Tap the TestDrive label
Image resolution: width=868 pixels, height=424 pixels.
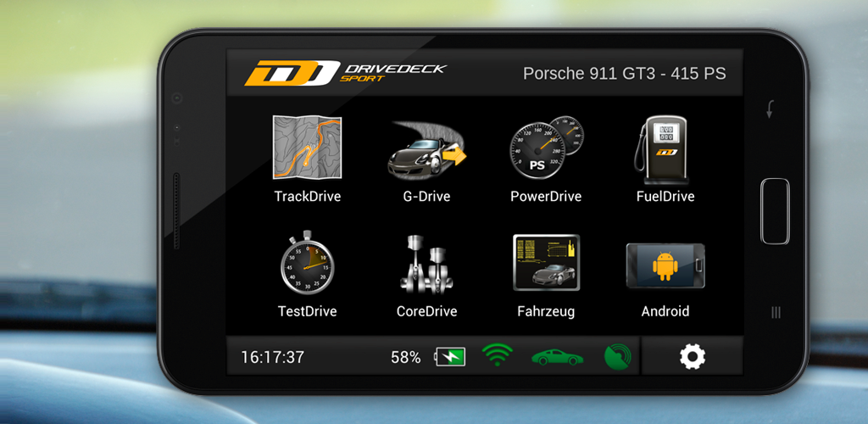tap(307, 311)
